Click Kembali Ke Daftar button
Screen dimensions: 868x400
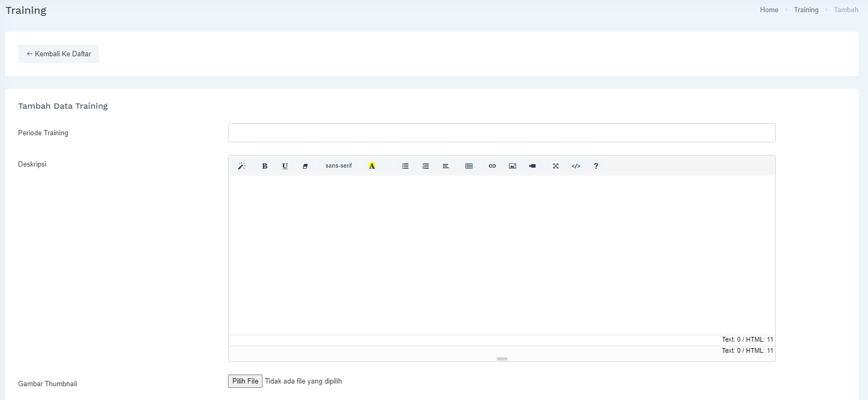coord(58,54)
